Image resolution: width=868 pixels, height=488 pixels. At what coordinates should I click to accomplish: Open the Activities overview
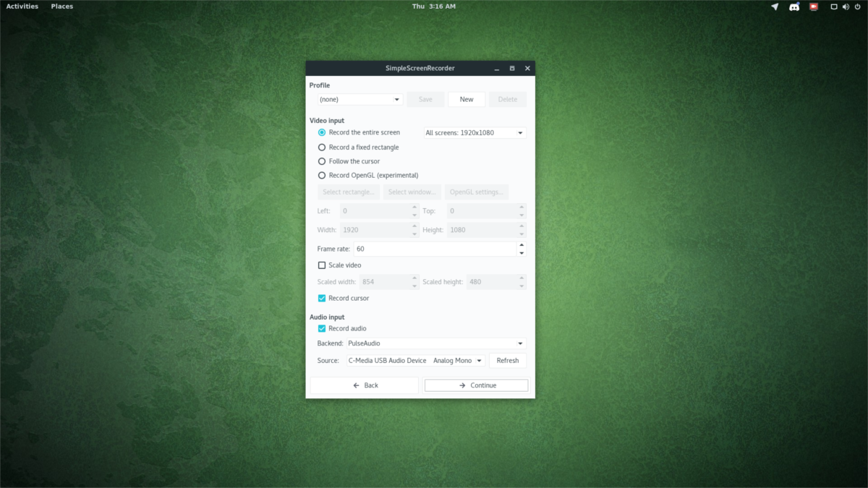pos(22,7)
